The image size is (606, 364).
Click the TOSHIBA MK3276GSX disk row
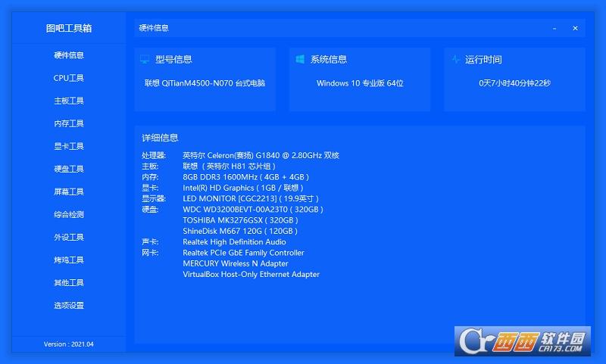point(240,220)
